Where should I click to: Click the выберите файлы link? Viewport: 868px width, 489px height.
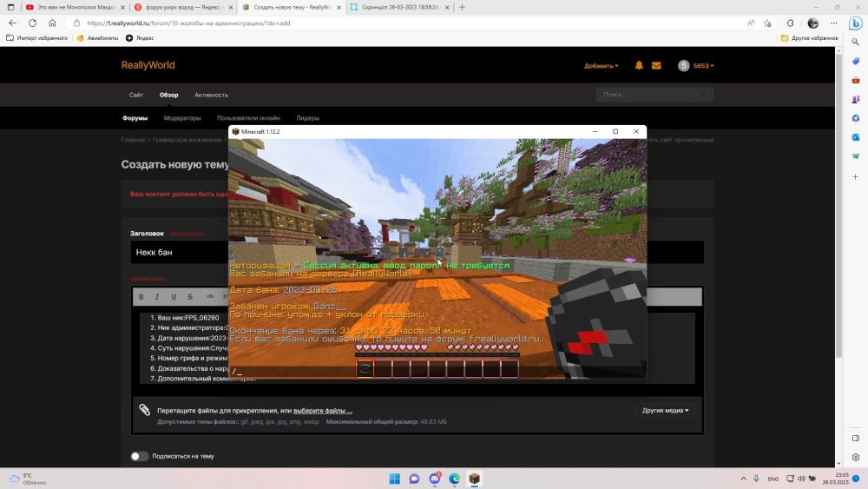click(323, 410)
